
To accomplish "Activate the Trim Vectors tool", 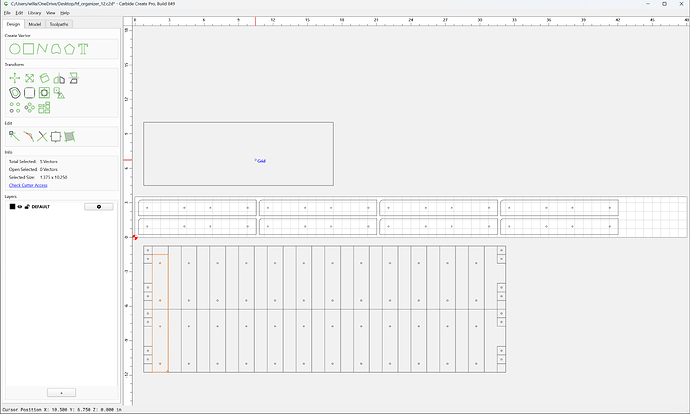I will [42, 136].
